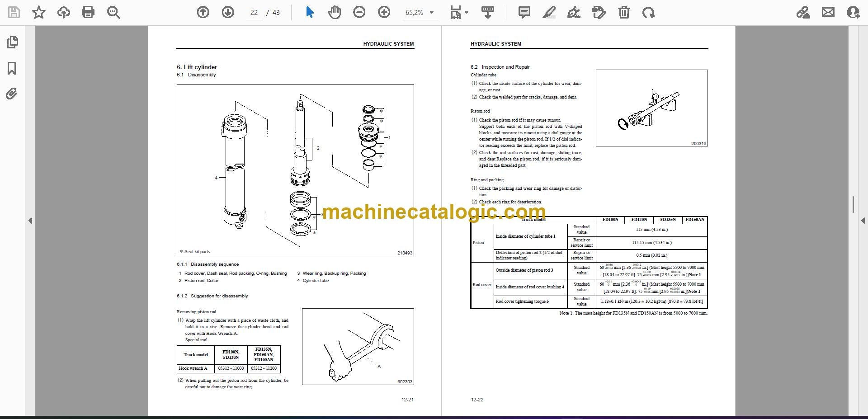Click the "115.15 mm (4.534 in.)" value
Viewport: 868px width, 419px height.
pos(651,243)
